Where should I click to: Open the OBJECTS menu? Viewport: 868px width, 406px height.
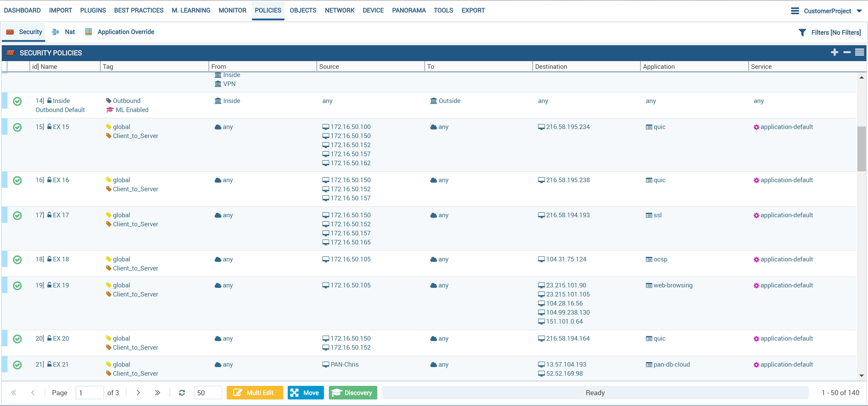pyautogui.click(x=303, y=10)
